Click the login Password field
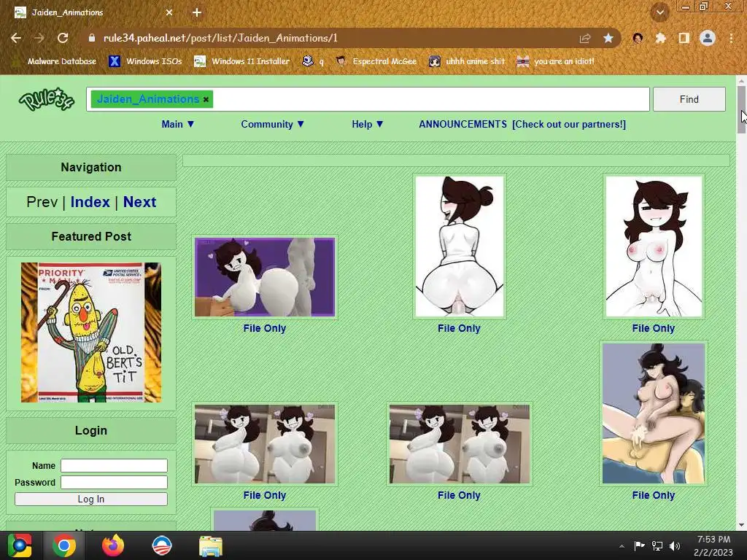 [114, 483]
